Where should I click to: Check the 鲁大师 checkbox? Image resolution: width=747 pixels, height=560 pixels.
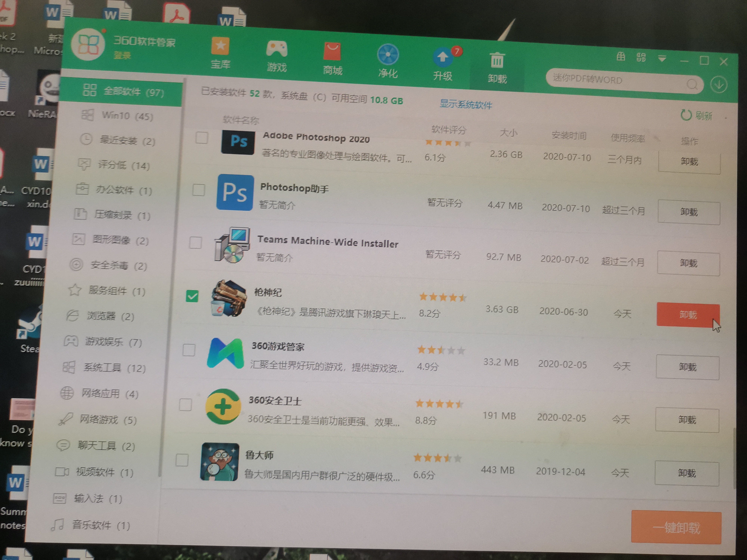click(x=182, y=460)
